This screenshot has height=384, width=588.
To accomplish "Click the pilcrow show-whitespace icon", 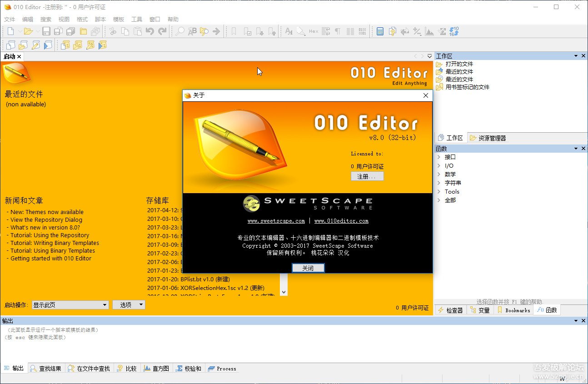I will (x=338, y=31).
